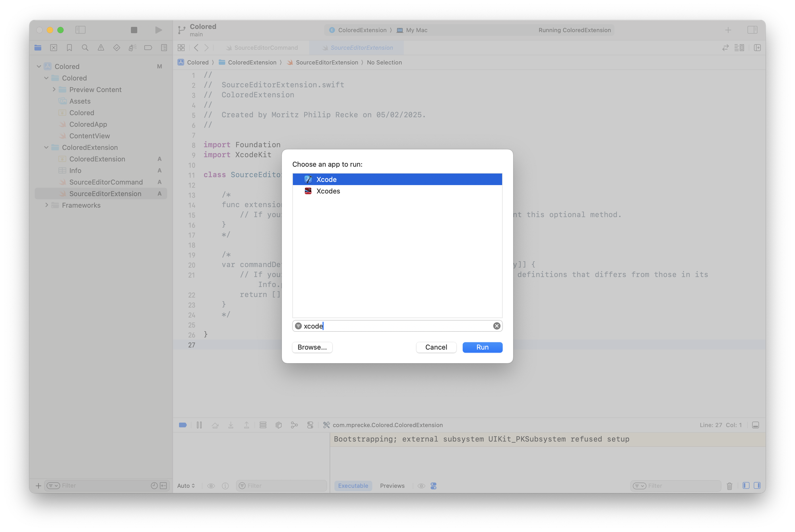This screenshot has height=532, width=795.
Task: Toggle breakpoints activation in the debug bar
Action: click(x=183, y=425)
